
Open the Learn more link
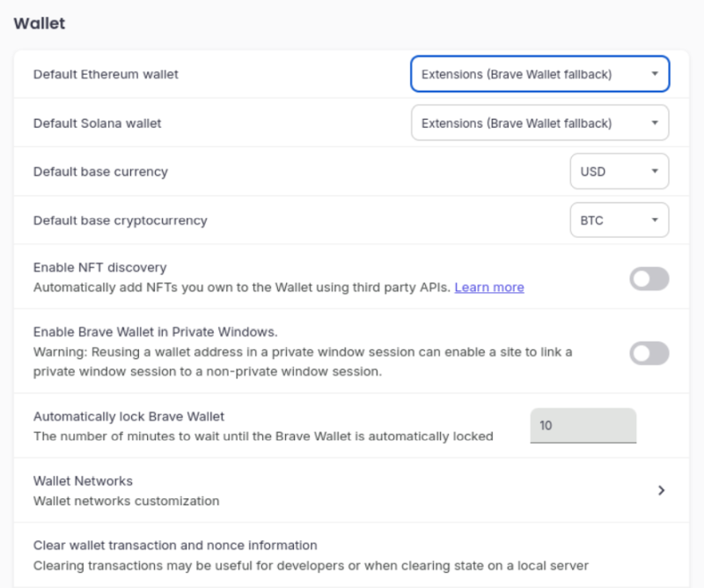(489, 287)
